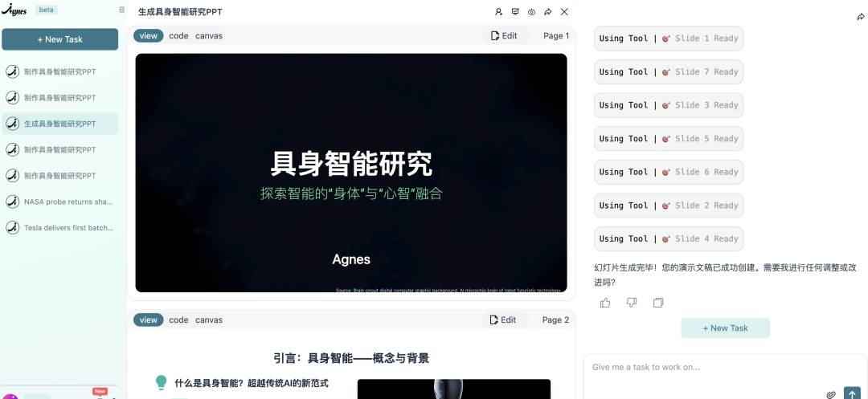The height and width of the screenshot is (399, 868).
Task: Click the Agnes logo
Action: coord(14,10)
